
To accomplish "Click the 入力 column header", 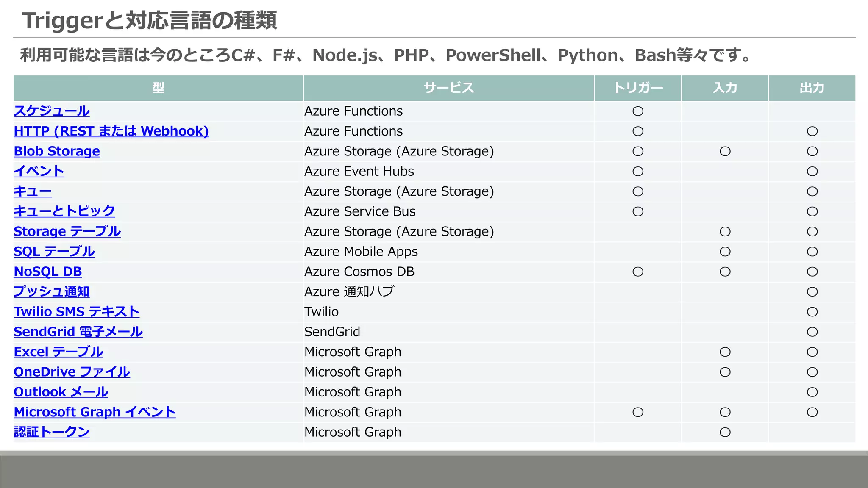I will pos(725,88).
